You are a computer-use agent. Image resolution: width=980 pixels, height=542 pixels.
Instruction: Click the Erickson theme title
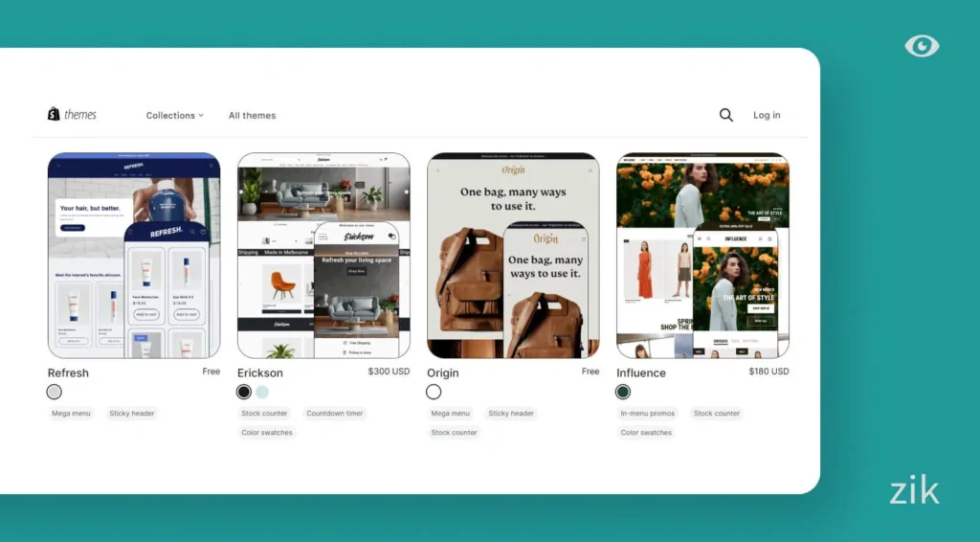tap(260, 373)
